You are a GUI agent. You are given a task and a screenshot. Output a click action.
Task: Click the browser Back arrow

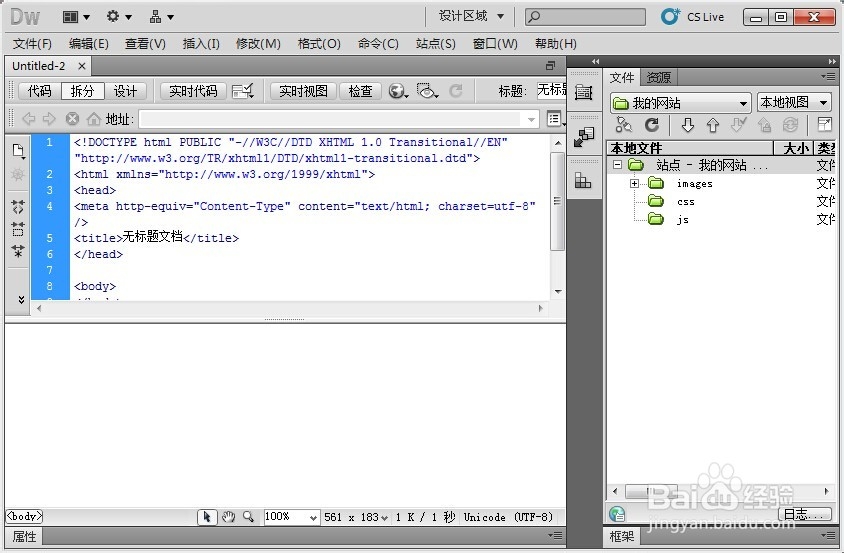(x=28, y=118)
